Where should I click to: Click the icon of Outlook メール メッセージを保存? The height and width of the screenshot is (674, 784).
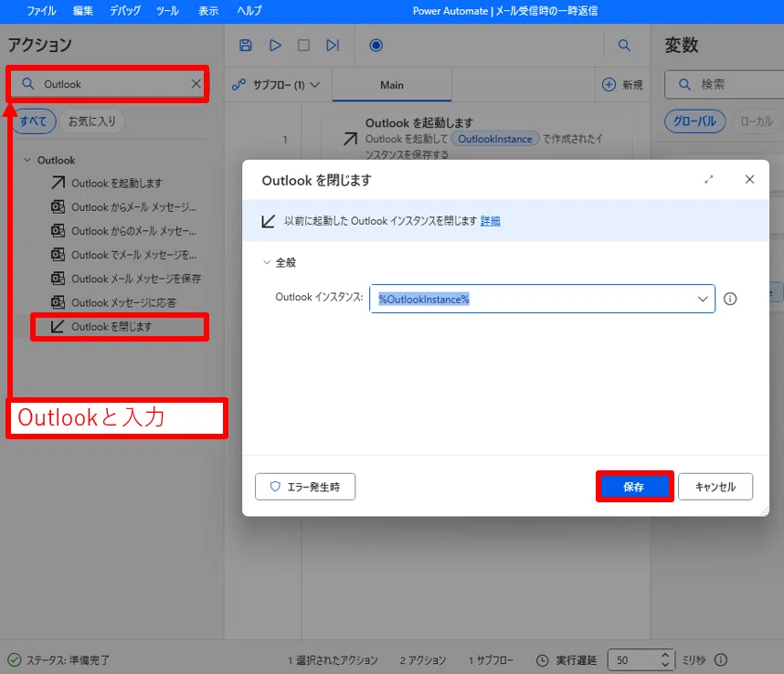tap(58, 279)
